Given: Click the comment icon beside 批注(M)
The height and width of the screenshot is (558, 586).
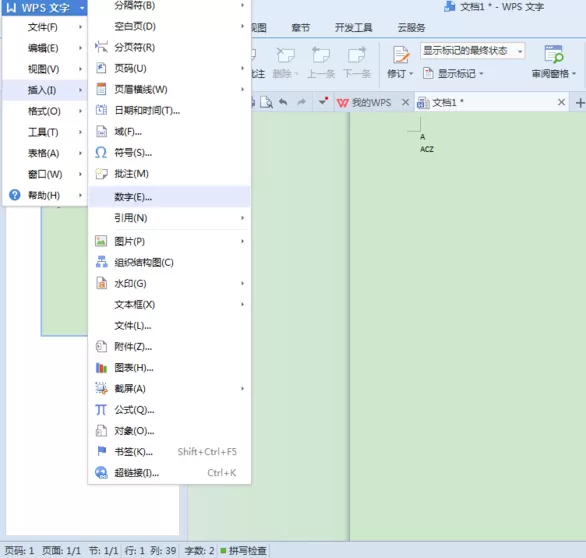Looking at the screenshot, I should (x=101, y=173).
